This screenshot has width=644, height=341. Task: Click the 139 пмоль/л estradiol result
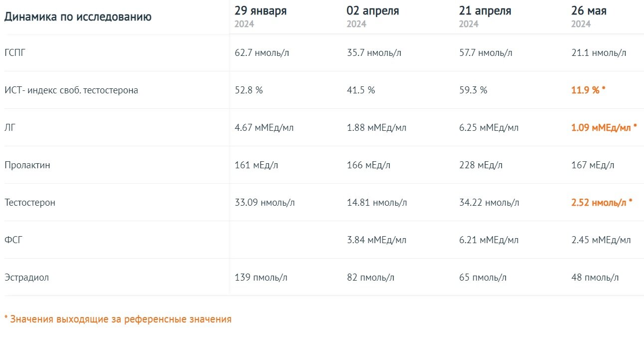pos(260,278)
